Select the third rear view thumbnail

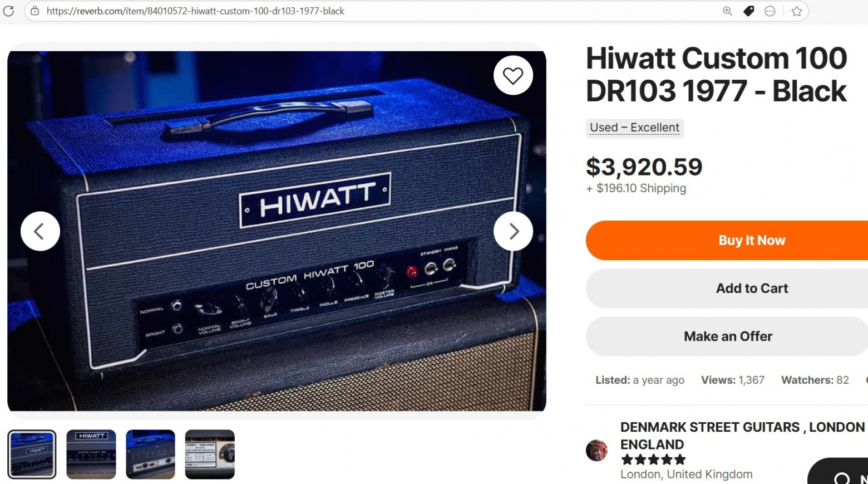pos(150,454)
